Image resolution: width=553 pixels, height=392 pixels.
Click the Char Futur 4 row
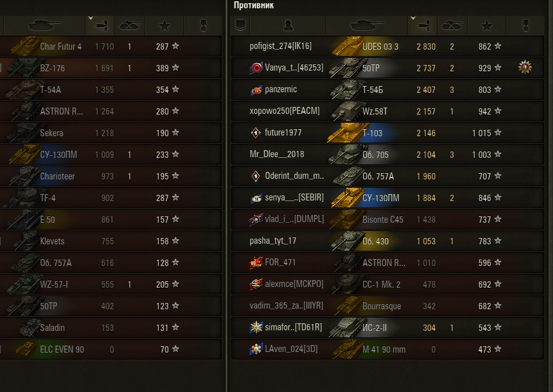(111, 46)
